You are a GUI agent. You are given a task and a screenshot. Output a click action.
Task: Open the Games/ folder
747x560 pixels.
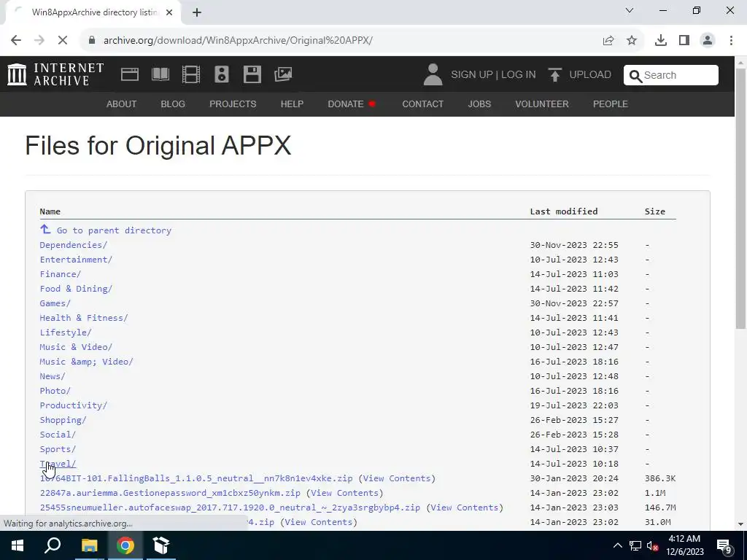(55, 303)
